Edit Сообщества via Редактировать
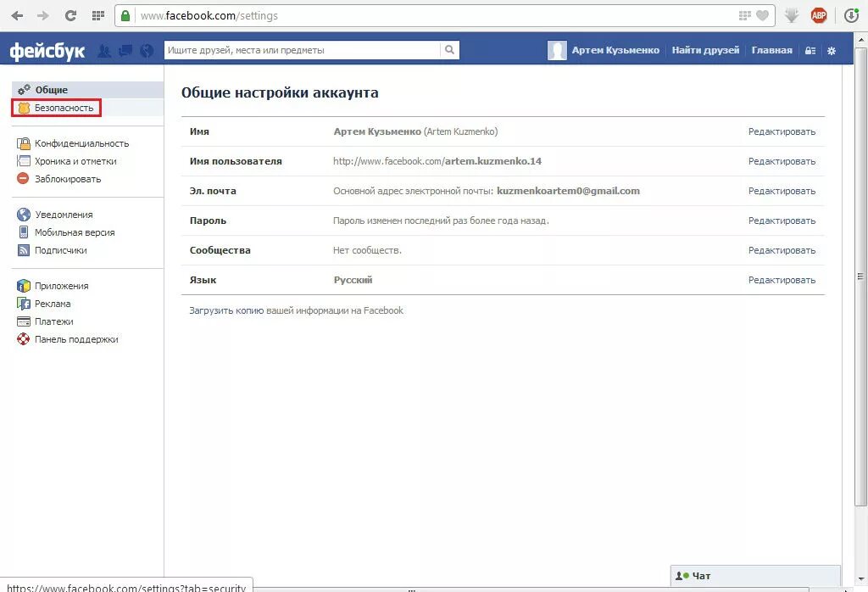 tap(782, 250)
